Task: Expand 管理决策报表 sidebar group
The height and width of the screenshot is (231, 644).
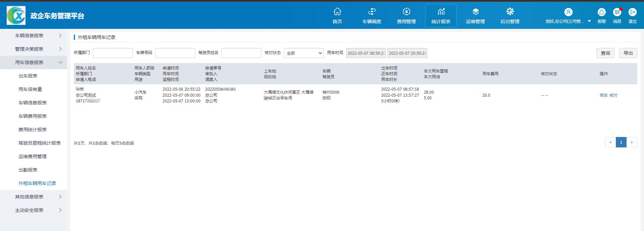Action: [x=34, y=49]
